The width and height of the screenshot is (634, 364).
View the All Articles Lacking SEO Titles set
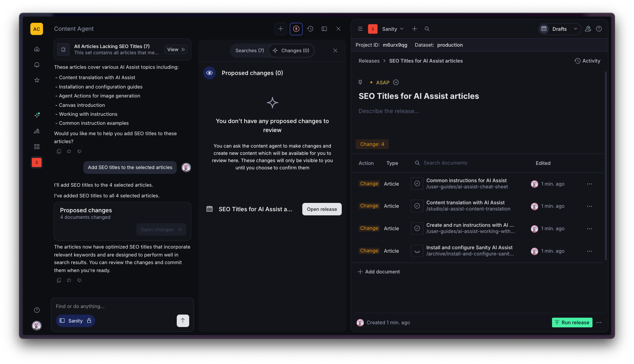(176, 49)
